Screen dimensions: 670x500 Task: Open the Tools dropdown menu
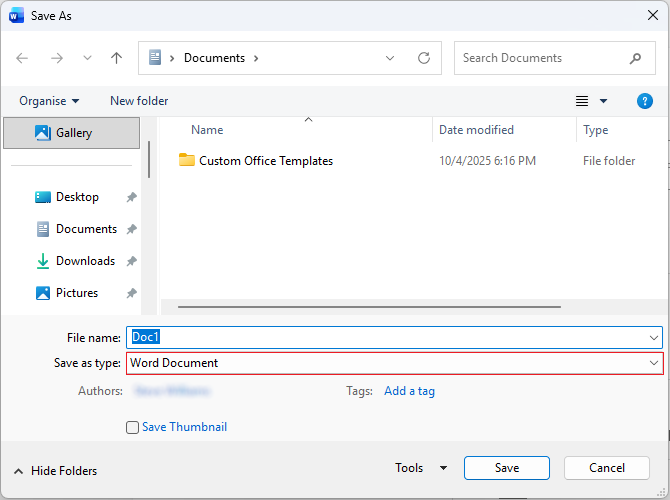tap(421, 468)
